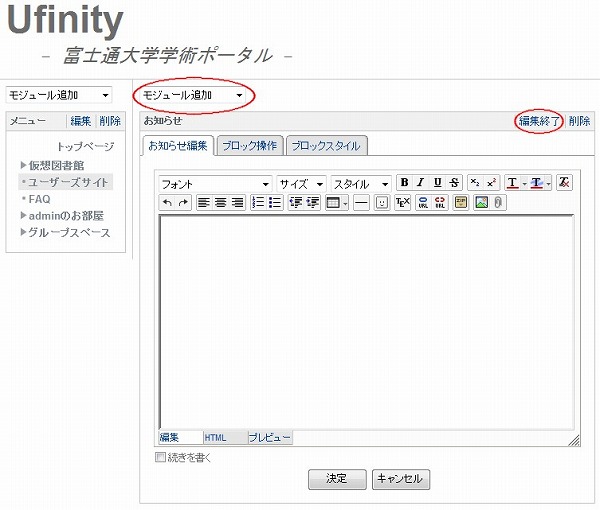Open center column モジュール追加 dropdown

tap(193, 95)
